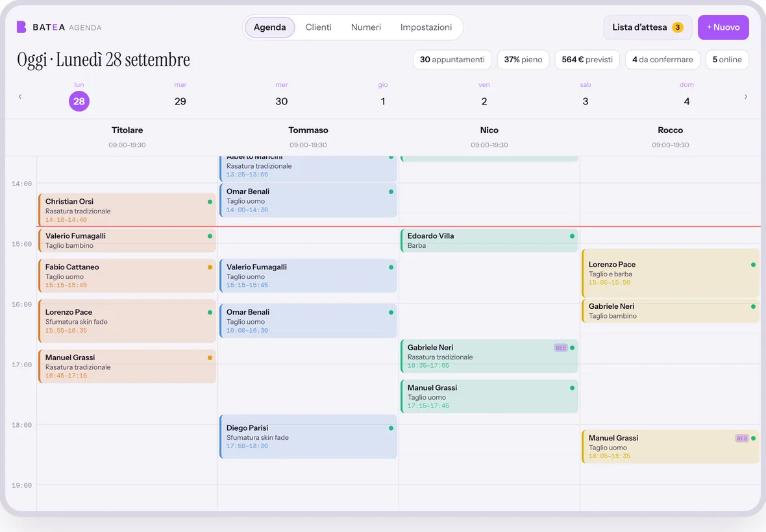This screenshot has width=766, height=532.
Task: Open Lorenzo Pace Taglio e barba appointment
Action: coord(670,273)
